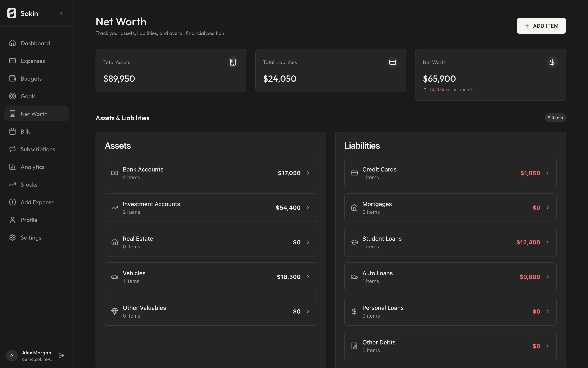Click the Budgets wallet icon

click(12, 78)
